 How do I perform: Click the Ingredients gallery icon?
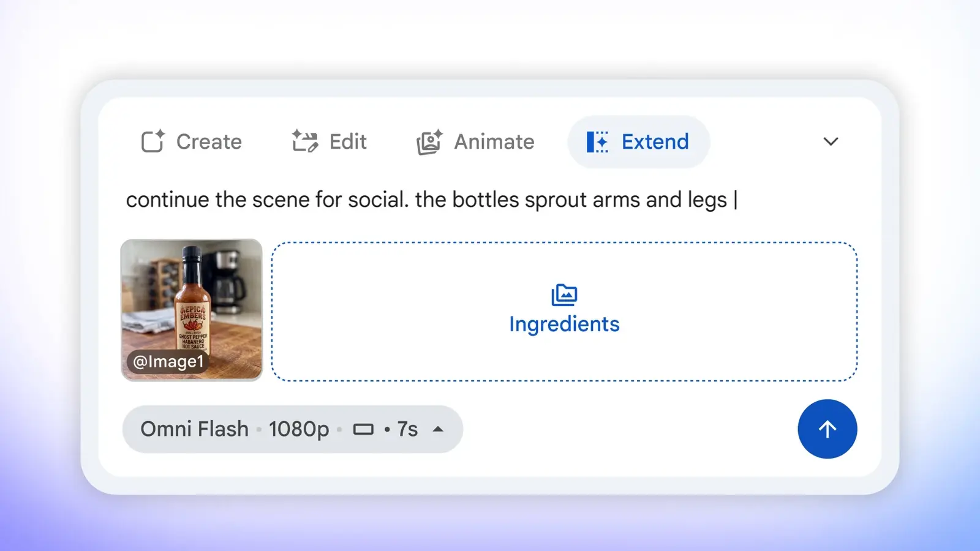(564, 294)
